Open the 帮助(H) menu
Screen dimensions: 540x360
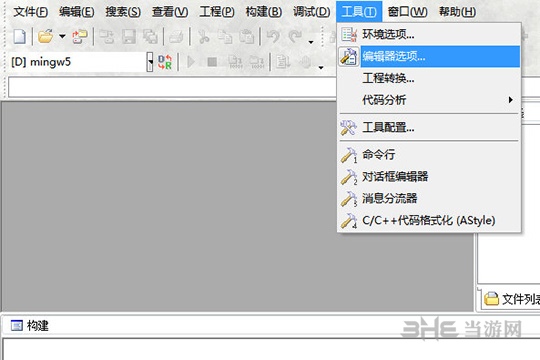pos(457,12)
